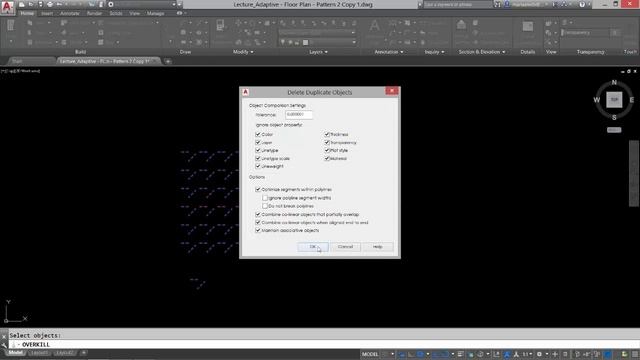Click the large house icon in Section & Elevation panel
The width and height of the screenshot is (640, 360).
pyautogui.click(x=461, y=25)
